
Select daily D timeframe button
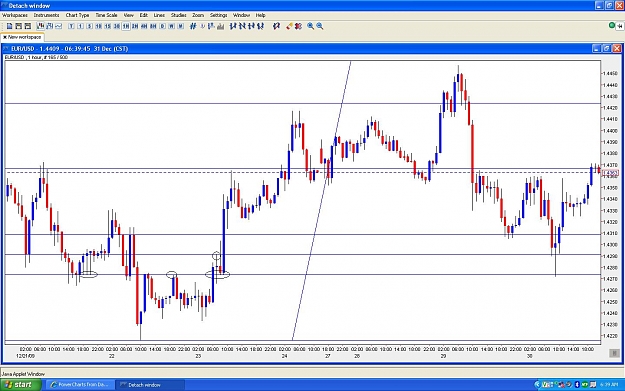163,26
